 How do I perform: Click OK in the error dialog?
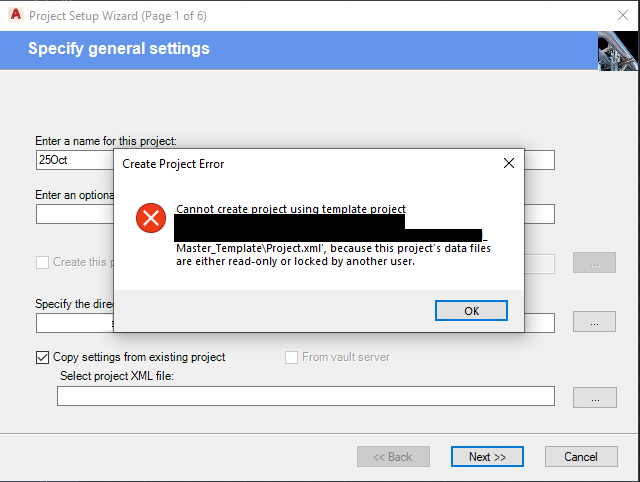click(471, 310)
